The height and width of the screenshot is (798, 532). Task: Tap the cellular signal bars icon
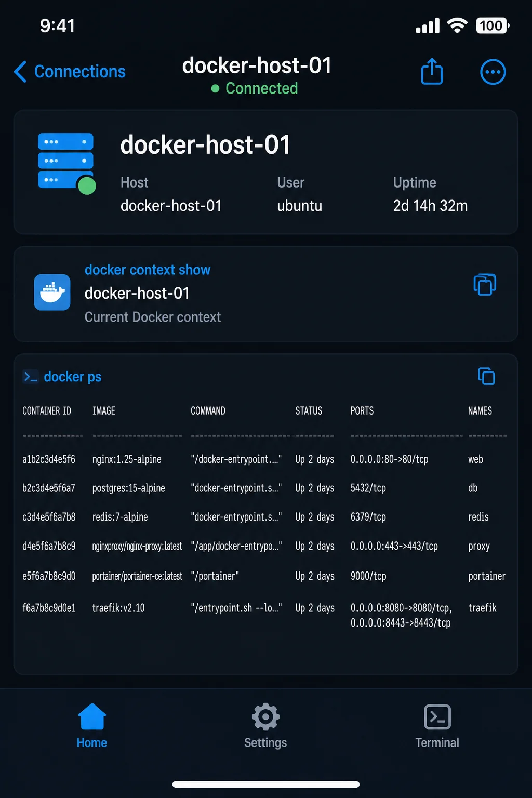[x=427, y=25]
